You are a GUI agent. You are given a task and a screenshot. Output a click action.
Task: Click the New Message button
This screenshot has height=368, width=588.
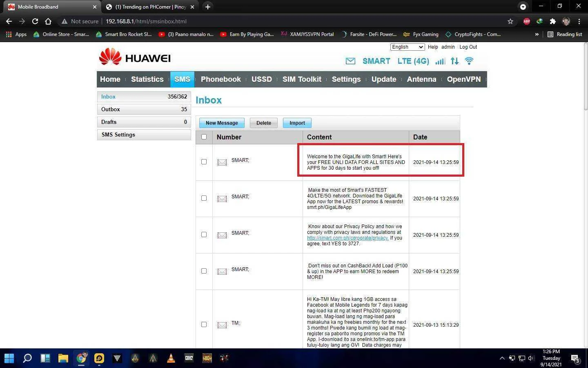pyautogui.click(x=222, y=123)
